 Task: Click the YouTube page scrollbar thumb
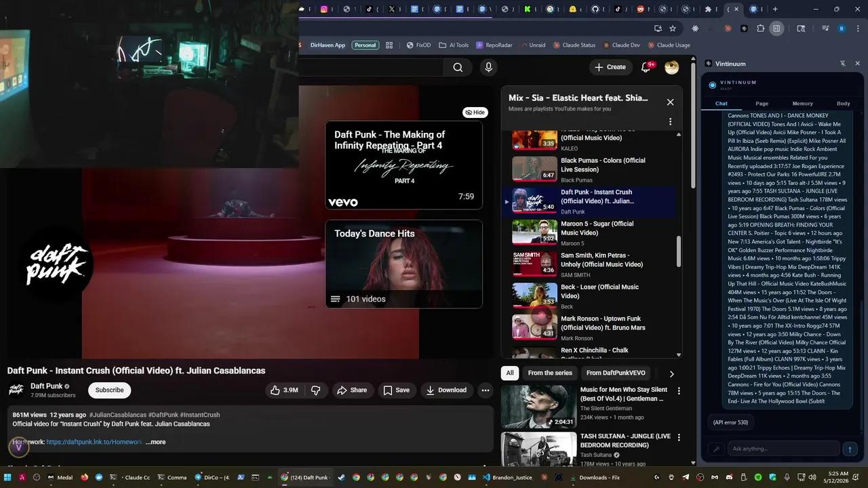pyautogui.click(x=692, y=127)
